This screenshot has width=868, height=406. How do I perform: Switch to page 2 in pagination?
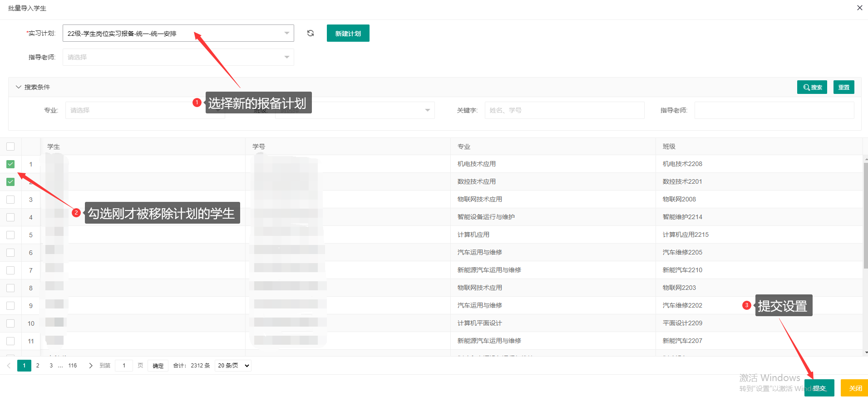tap(38, 366)
